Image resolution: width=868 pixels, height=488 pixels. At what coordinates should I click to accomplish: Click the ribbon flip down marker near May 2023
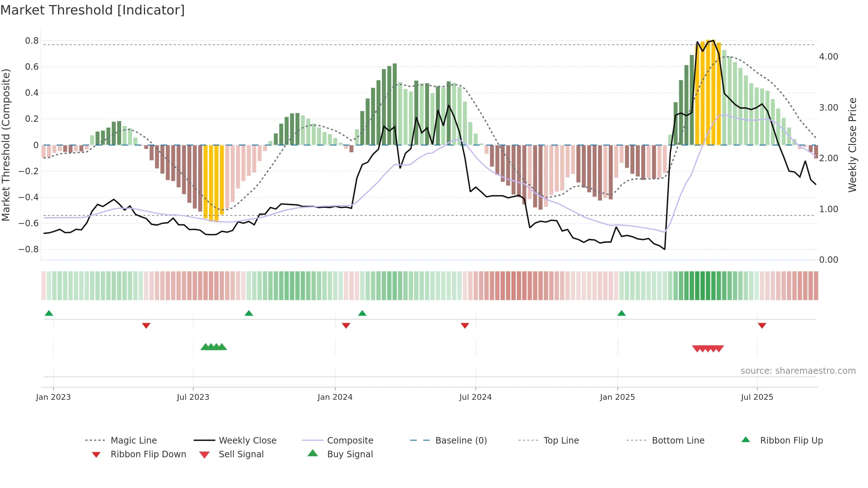(146, 326)
